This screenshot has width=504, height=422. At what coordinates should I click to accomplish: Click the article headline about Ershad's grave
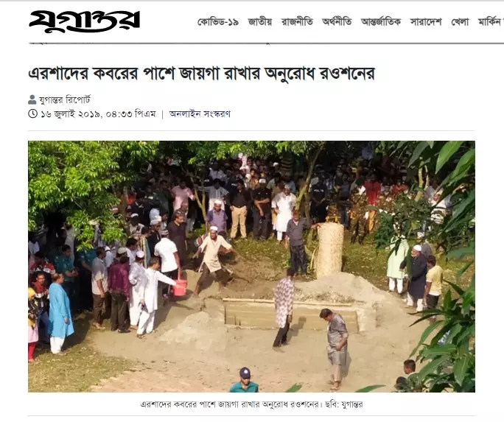tap(202, 74)
